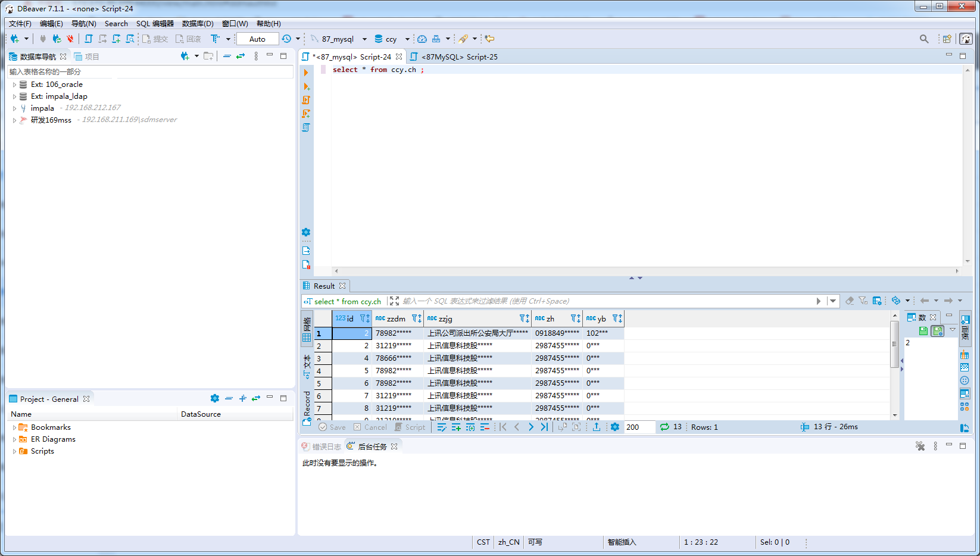Expand the Ext: 106_oracle connection node

coord(14,85)
